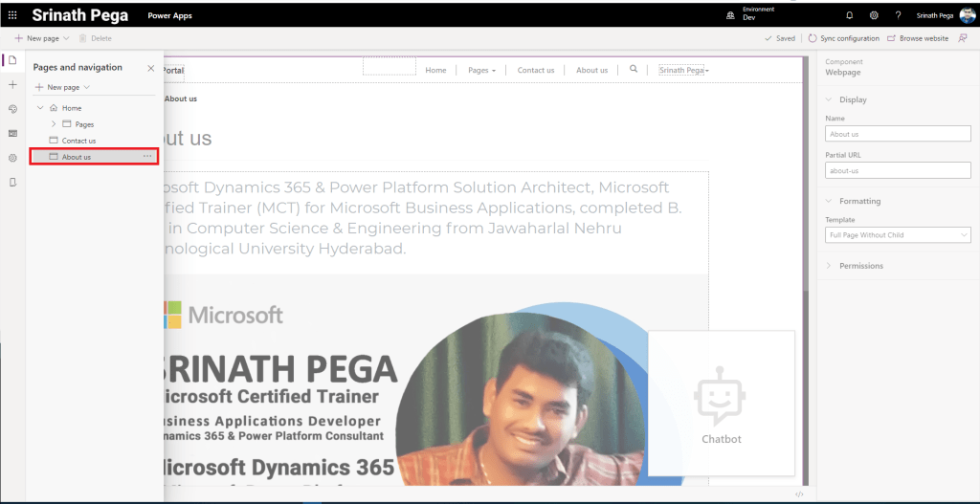Click the Partial URL input field

[898, 171]
